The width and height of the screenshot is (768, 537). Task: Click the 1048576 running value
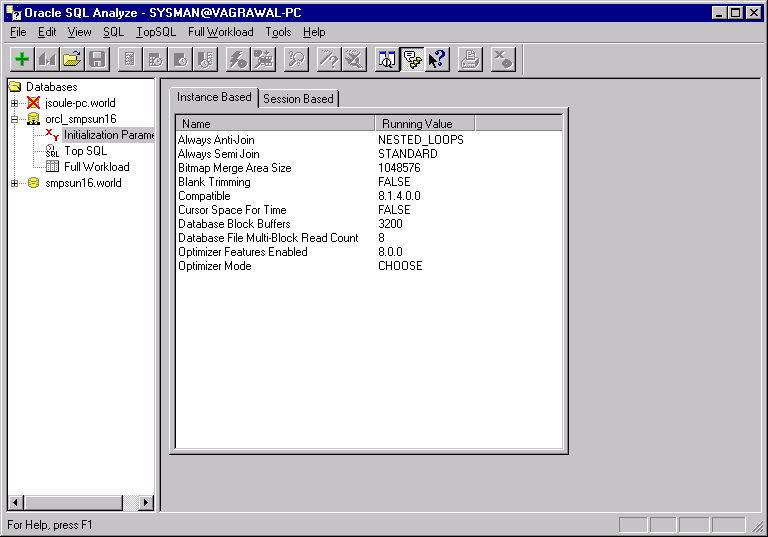(x=399, y=168)
